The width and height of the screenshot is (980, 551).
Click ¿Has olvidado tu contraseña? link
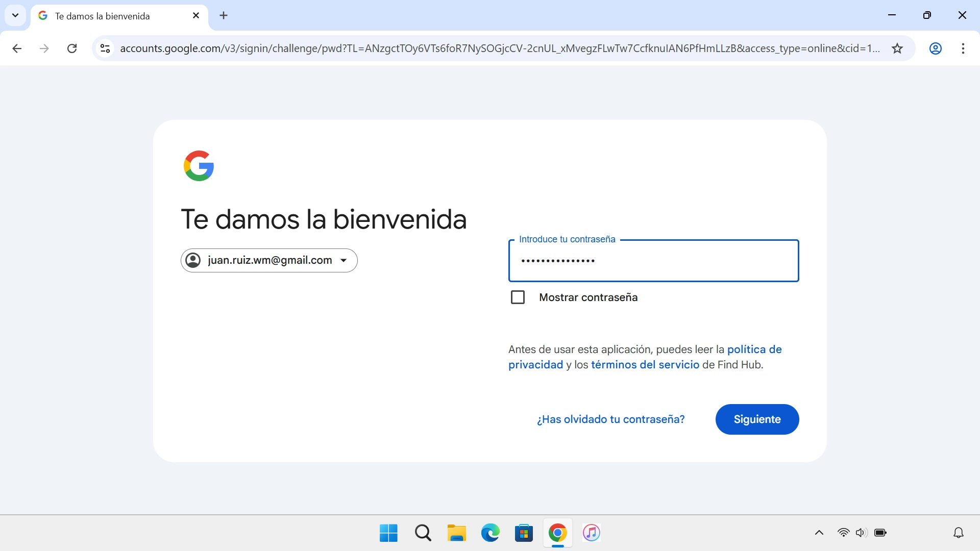tap(610, 419)
